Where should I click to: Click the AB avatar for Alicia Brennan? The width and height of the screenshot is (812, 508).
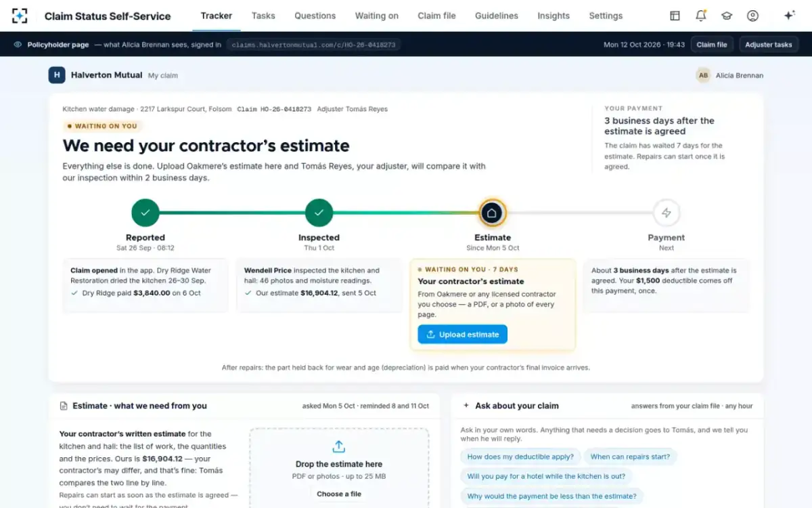pos(703,75)
